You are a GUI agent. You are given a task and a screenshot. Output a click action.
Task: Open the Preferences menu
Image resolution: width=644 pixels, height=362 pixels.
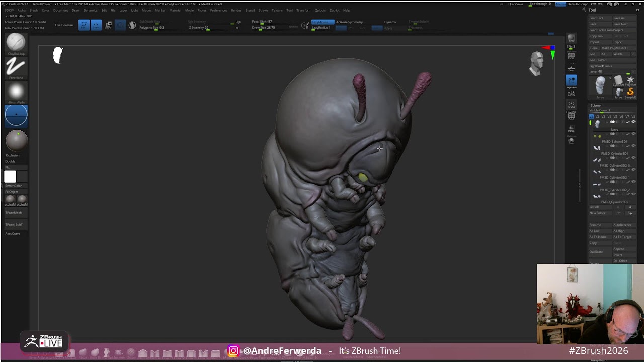point(218,10)
